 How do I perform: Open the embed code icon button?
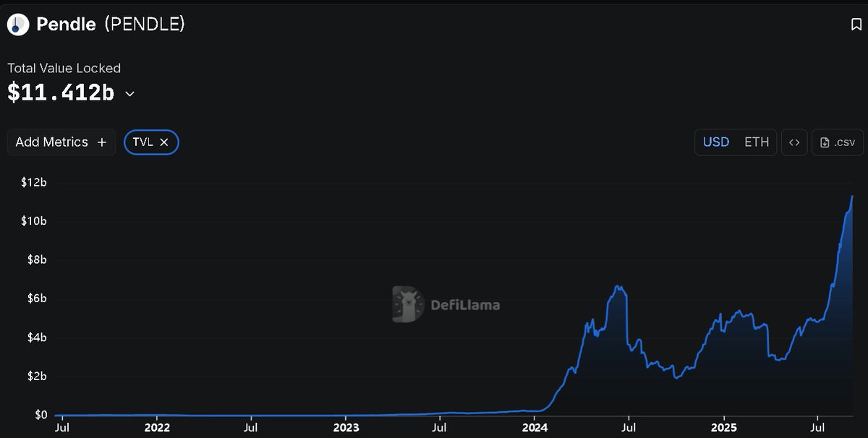tap(793, 142)
